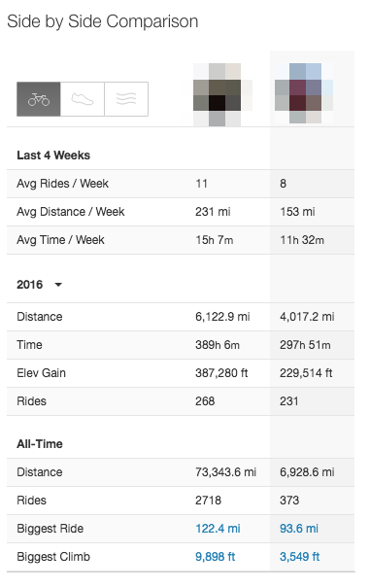
Task: Click the dropdown arrow beside 2016
Action: point(58,285)
